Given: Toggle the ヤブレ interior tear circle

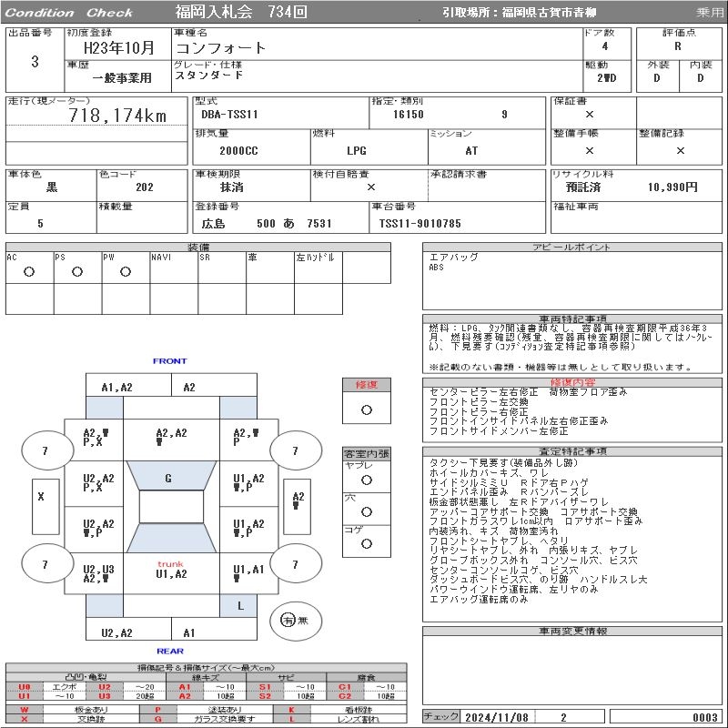Looking at the screenshot, I should (x=366, y=480).
